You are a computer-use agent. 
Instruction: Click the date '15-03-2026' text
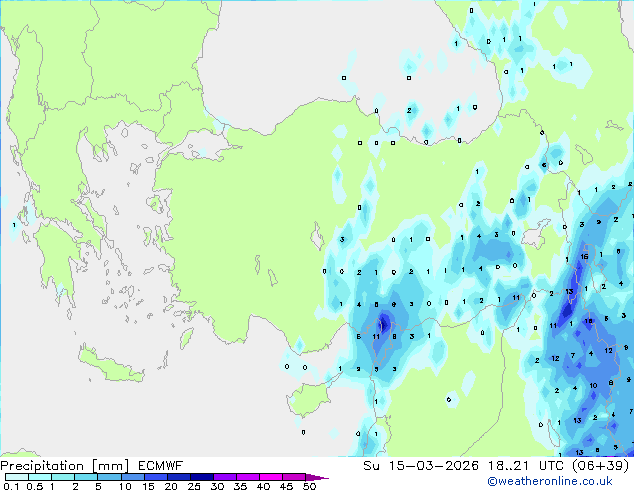[434, 466]
